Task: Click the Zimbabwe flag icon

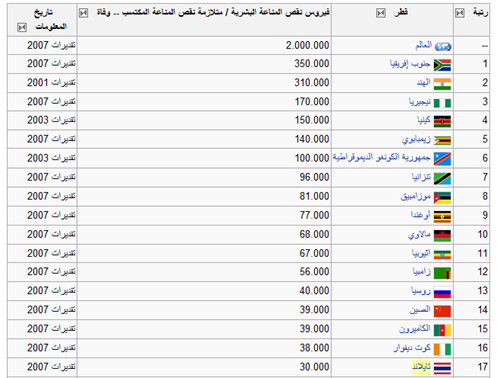Action: 442,141
